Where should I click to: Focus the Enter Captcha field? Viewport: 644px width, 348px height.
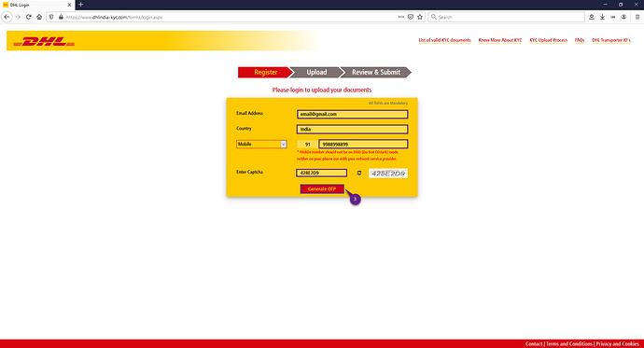coord(321,174)
